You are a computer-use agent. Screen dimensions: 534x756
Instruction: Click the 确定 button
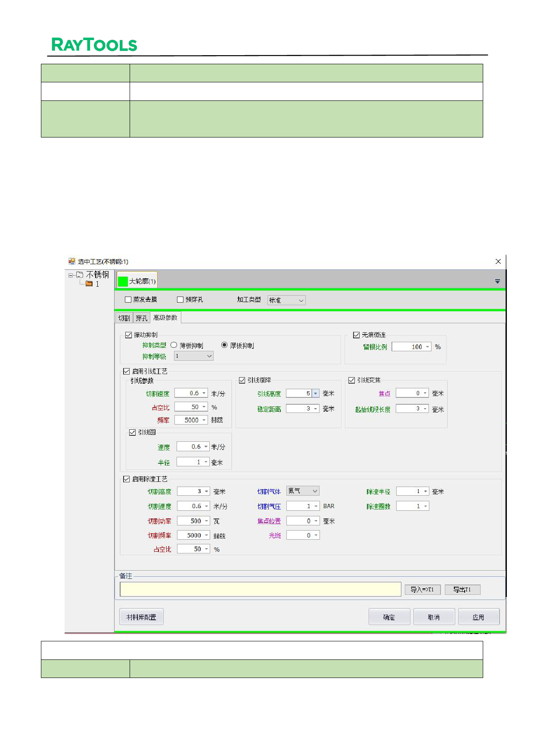[389, 617]
